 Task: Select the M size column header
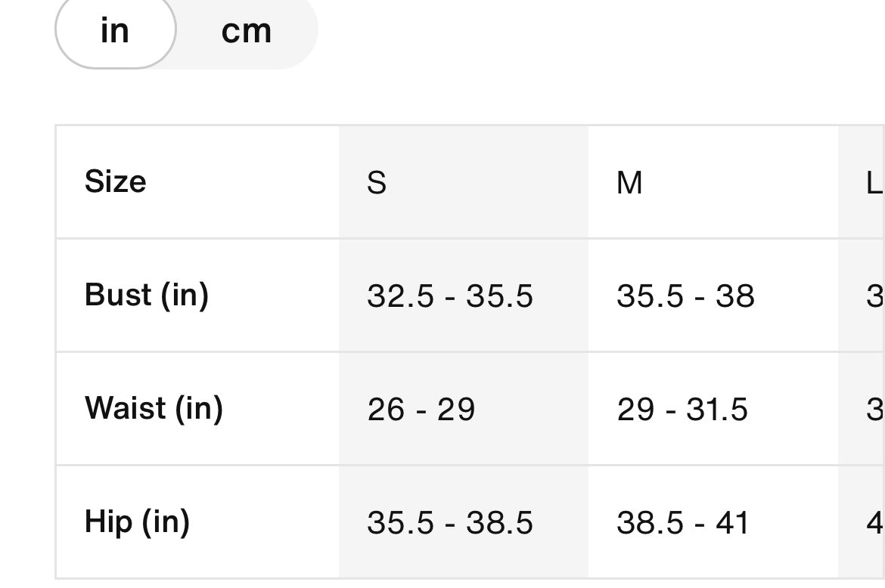coord(629,183)
